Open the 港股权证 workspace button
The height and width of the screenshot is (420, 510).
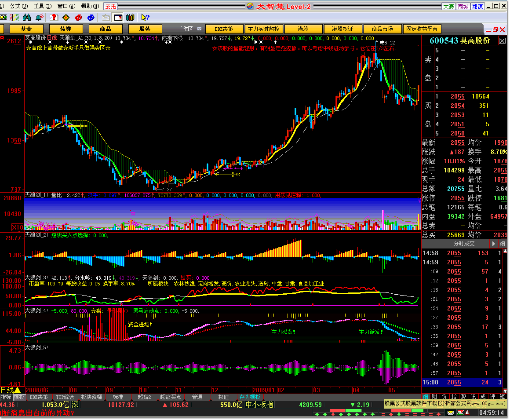tap(342, 29)
